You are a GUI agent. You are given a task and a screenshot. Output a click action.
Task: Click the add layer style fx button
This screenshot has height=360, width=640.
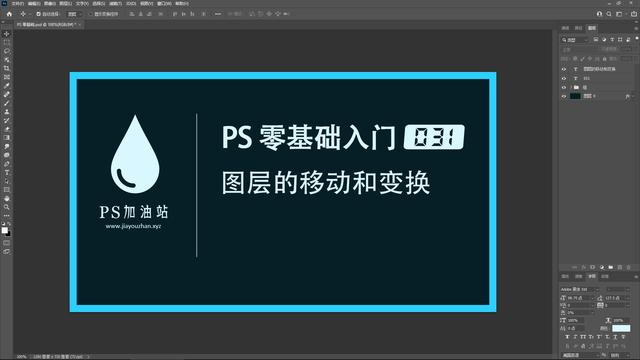pyautogui.click(x=584, y=267)
